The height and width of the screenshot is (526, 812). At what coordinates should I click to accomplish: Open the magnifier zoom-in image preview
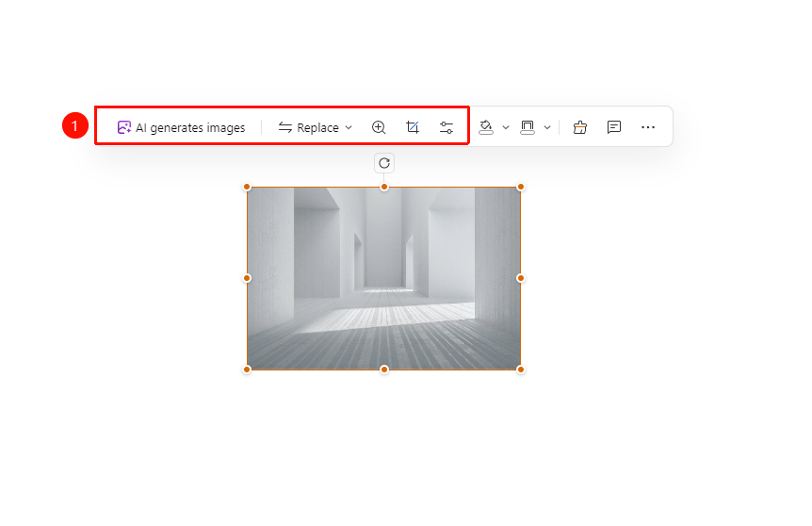pyautogui.click(x=379, y=127)
